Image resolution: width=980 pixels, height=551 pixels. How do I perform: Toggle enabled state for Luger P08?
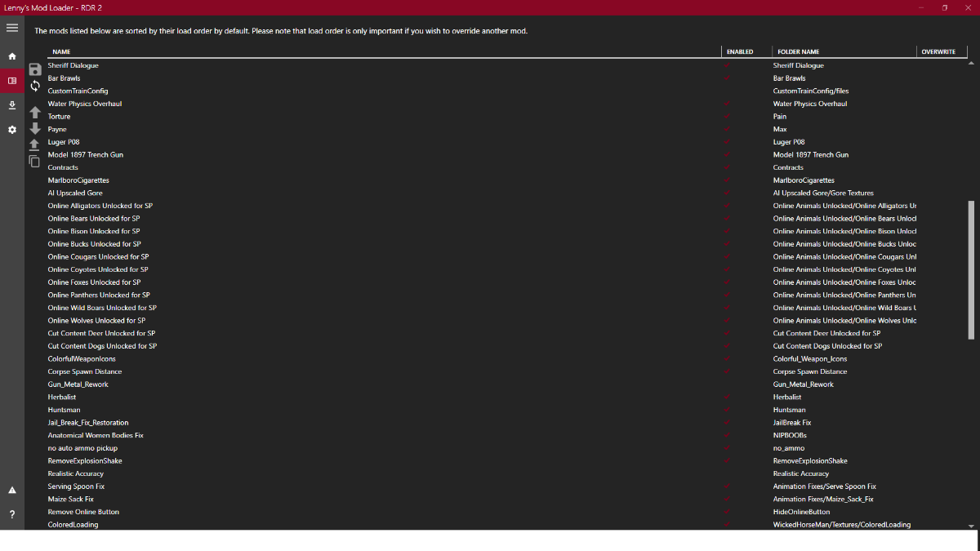pyautogui.click(x=727, y=142)
